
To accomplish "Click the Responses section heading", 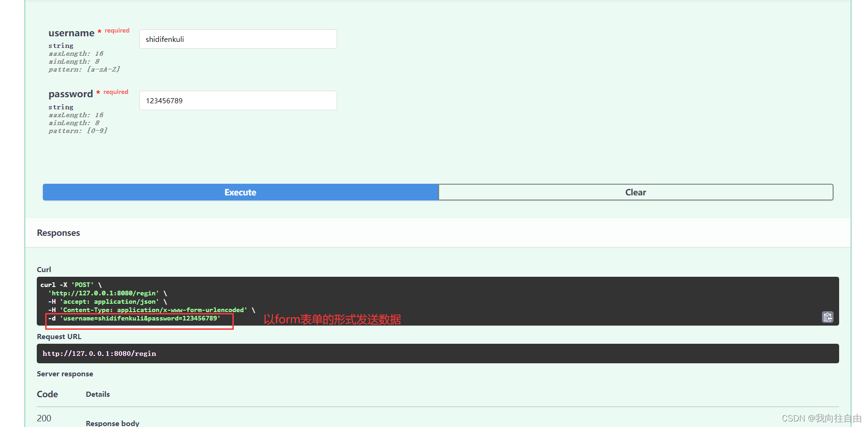I will tap(58, 233).
